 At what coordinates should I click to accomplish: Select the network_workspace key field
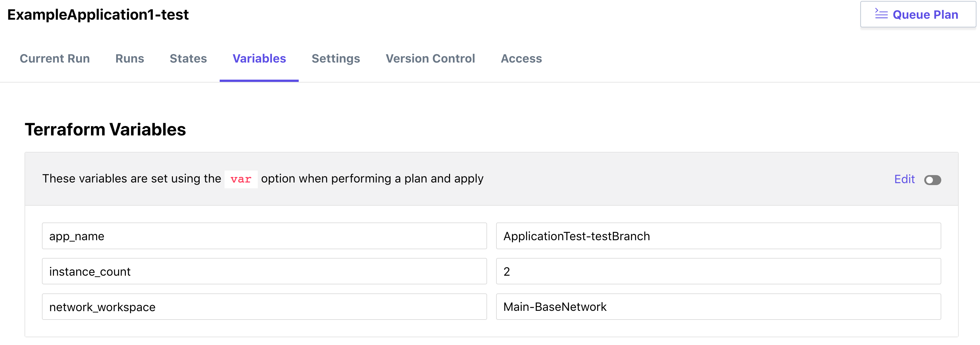[x=265, y=307]
